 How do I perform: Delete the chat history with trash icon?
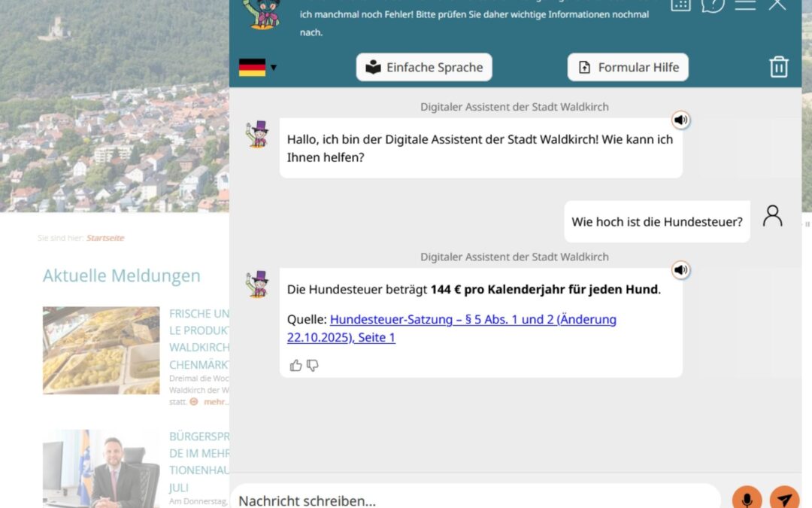click(778, 67)
